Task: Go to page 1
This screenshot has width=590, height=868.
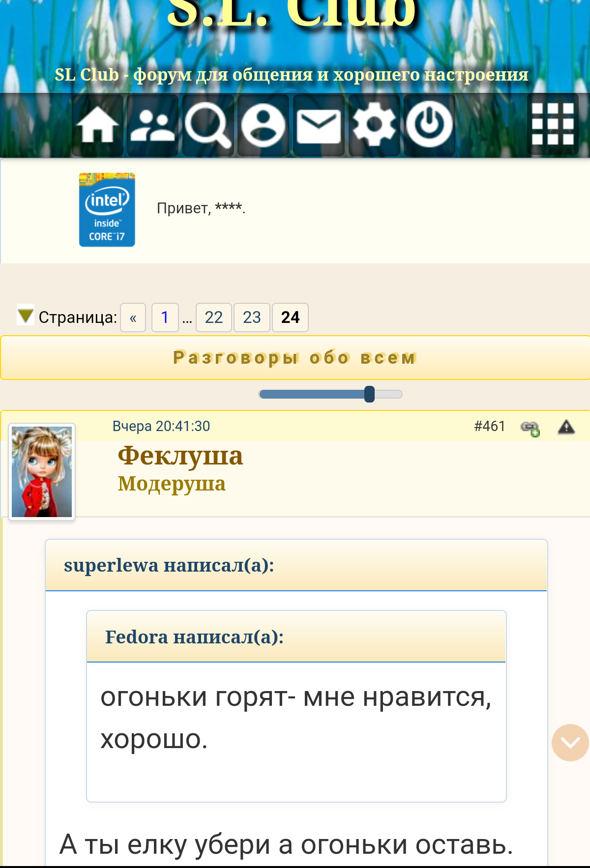Action: pyautogui.click(x=165, y=318)
